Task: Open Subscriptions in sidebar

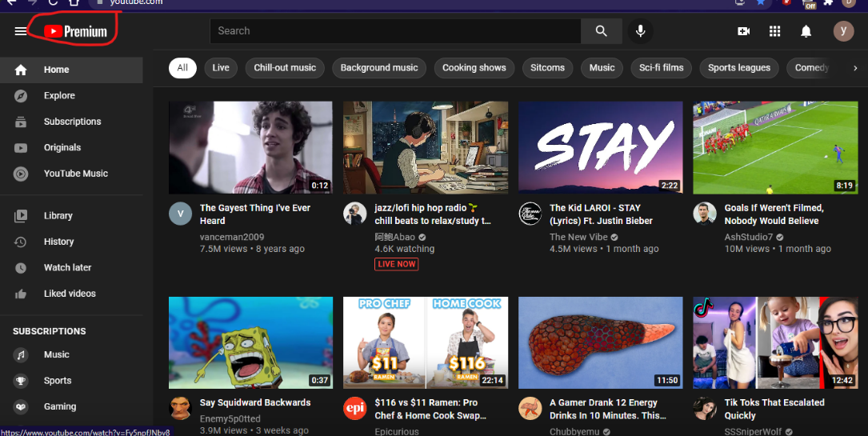Action: pyautogui.click(x=71, y=122)
